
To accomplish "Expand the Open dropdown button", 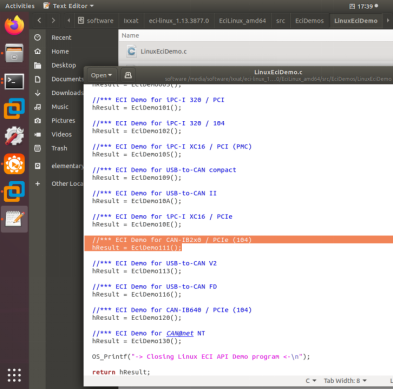I will tap(101, 75).
